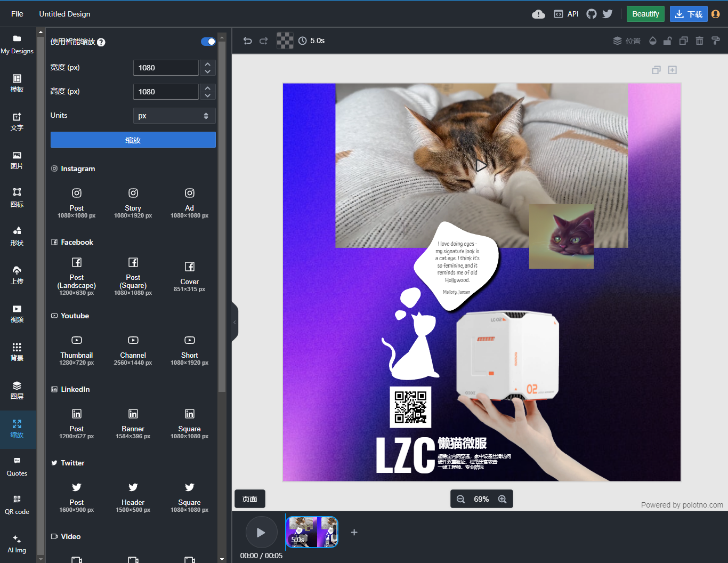This screenshot has height=563, width=728.
Task: Select LinkedIn Banner 1584×396 preset
Action: 133,424
